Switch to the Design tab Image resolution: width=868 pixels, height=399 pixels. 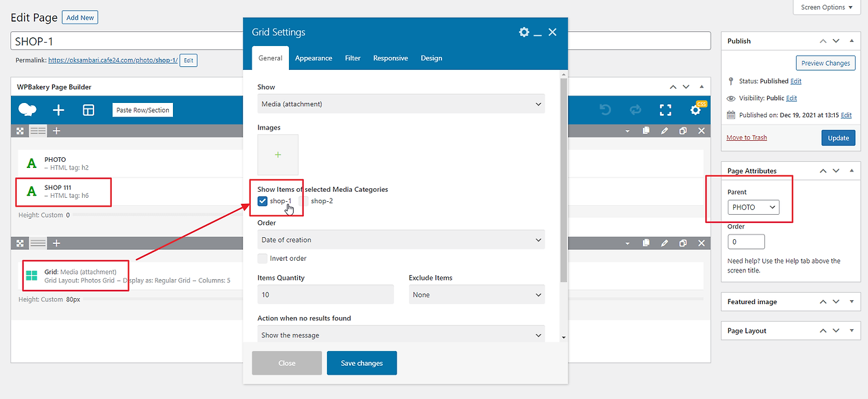pyautogui.click(x=431, y=58)
